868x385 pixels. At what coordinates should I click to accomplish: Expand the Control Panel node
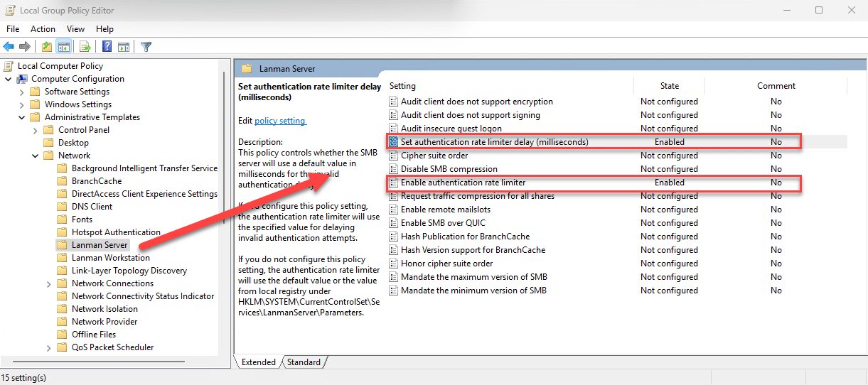pyautogui.click(x=35, y=130)
